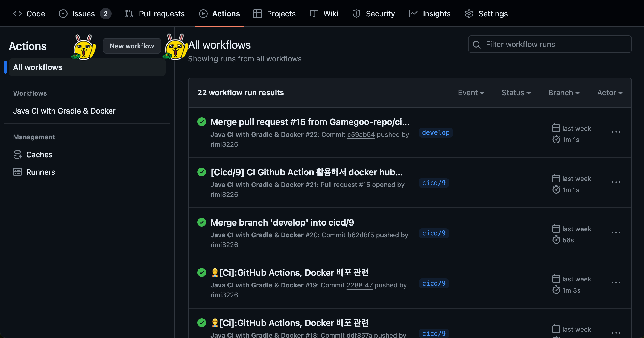Open three-dot menu for run #20
Screen dimensions: 644x338
coord(616,233)
